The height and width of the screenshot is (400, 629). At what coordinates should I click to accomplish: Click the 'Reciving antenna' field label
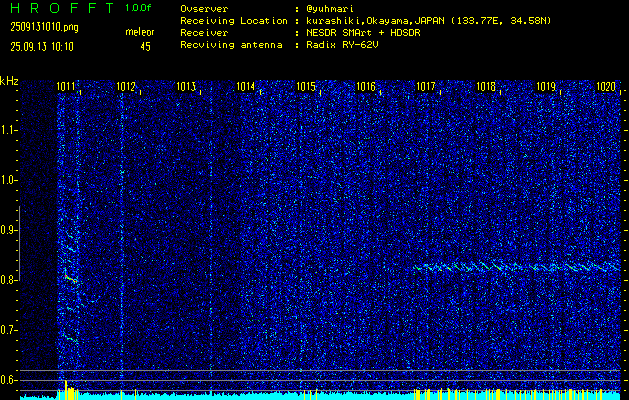231,45
